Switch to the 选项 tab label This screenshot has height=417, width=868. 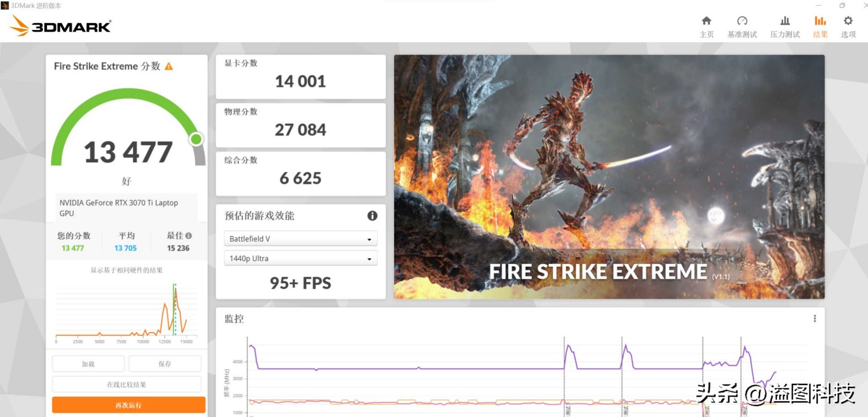point(848,35)
